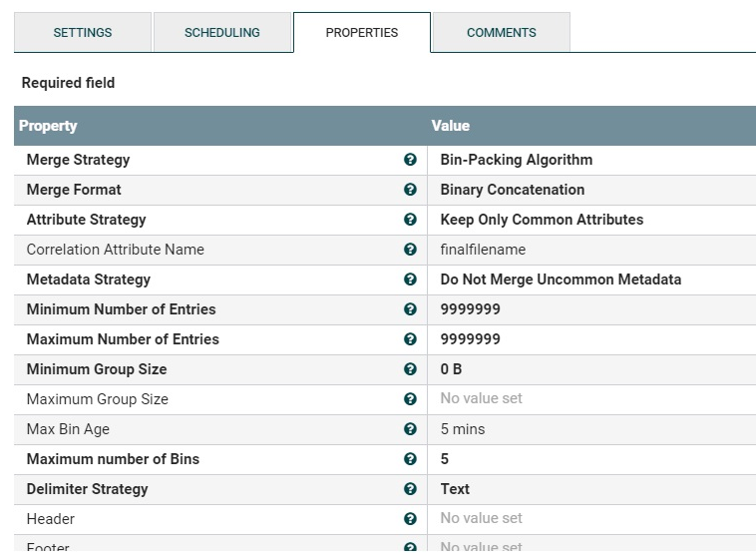Screen dimensions: 756x559
Task: Show help for Attribute Strategy property
Action: pyautogui.click(x=410, y=220)
